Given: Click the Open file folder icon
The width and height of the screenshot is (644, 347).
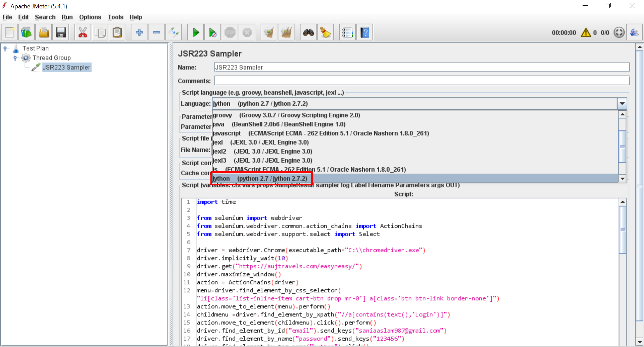Looking at the screenshot, I should (x=44, y=33).
